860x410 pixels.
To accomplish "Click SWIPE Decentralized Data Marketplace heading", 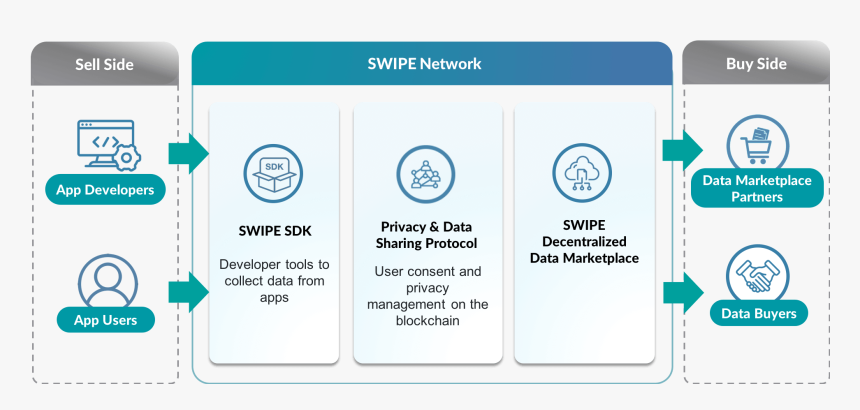I will 584,241.
